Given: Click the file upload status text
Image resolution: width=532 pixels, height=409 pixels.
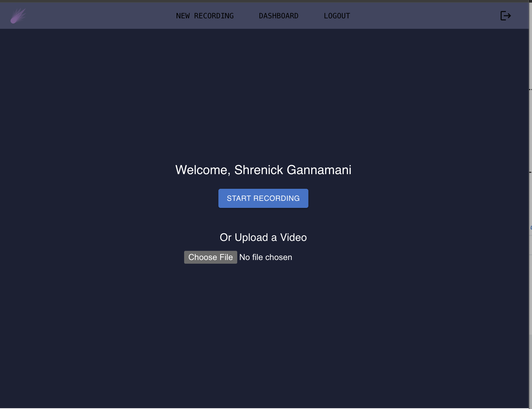Looking at the screenshot, I should (265, 257).
